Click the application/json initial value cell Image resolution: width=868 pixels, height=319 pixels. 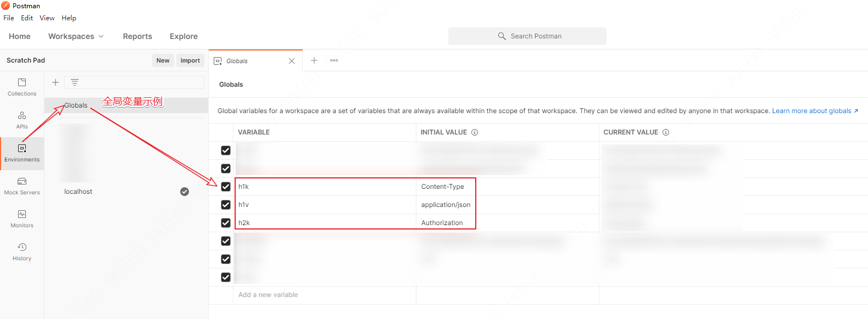point(508,205)
